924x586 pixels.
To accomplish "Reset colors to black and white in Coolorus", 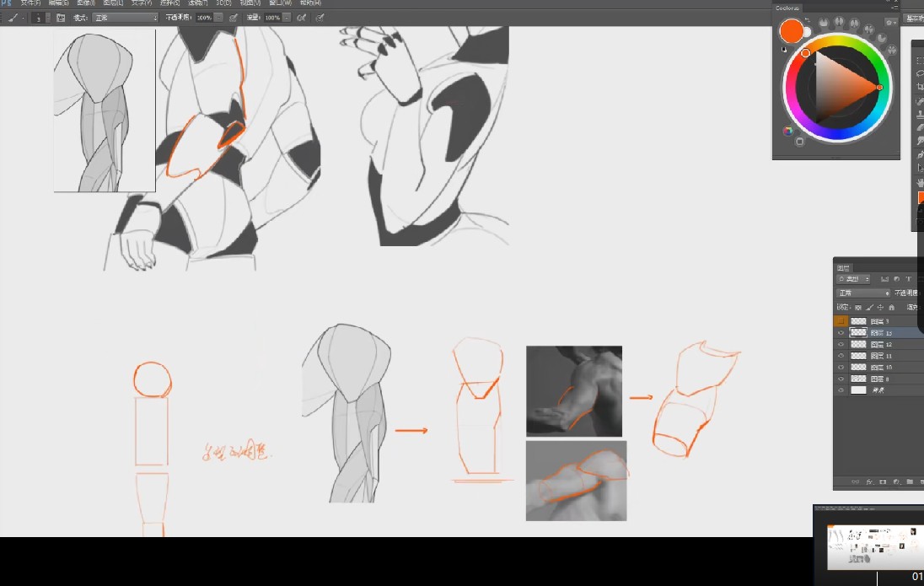I will [784, 50].
